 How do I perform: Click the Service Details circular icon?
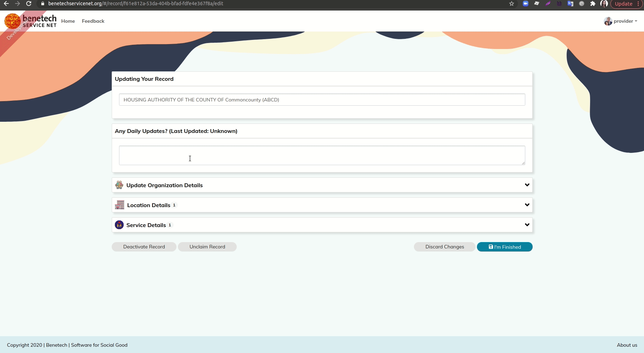coord(119,225)
